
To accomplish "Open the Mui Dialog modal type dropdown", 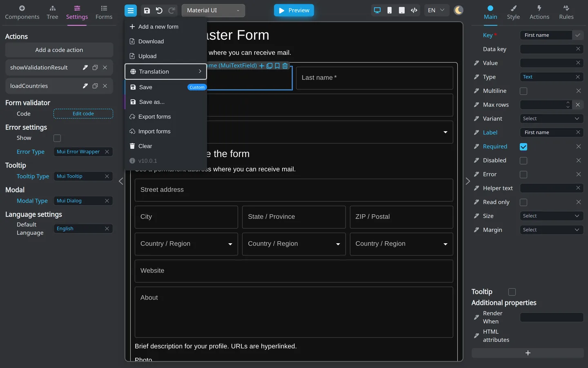I will pos(83,201).
